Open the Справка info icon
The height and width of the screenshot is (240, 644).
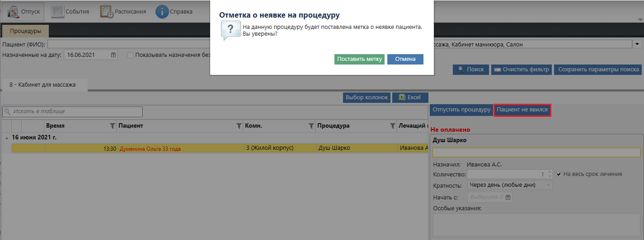click(162, 12)
